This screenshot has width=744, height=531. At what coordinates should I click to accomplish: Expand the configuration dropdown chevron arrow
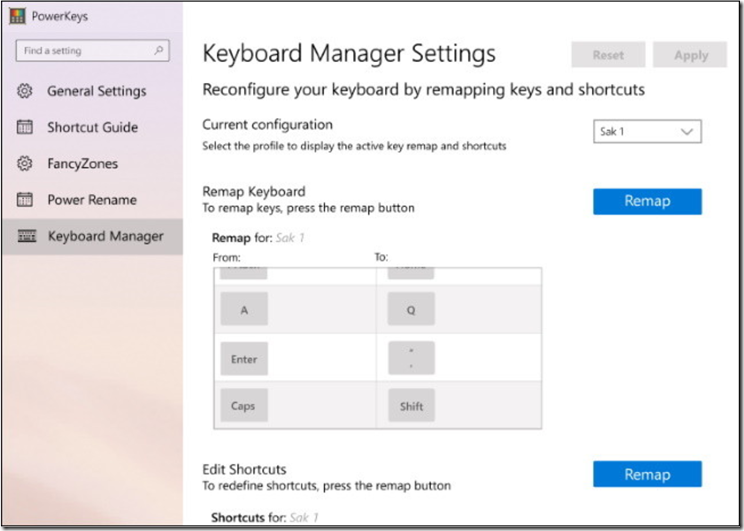click(686, 131)
